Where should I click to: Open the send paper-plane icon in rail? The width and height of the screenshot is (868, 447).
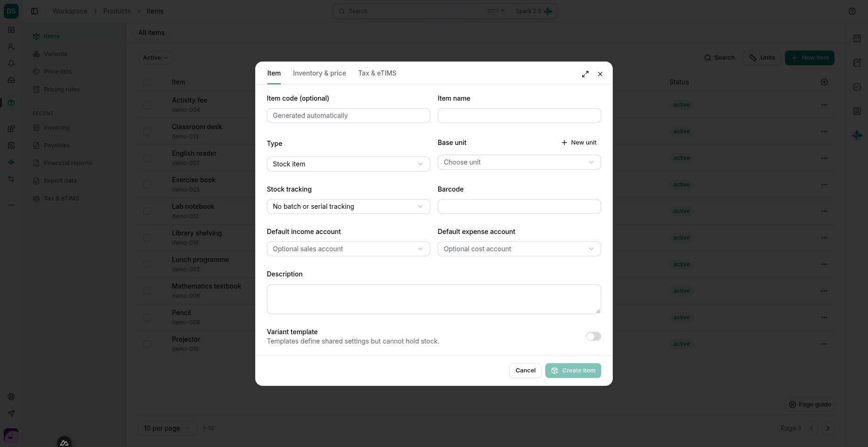[x=11, y=413]
